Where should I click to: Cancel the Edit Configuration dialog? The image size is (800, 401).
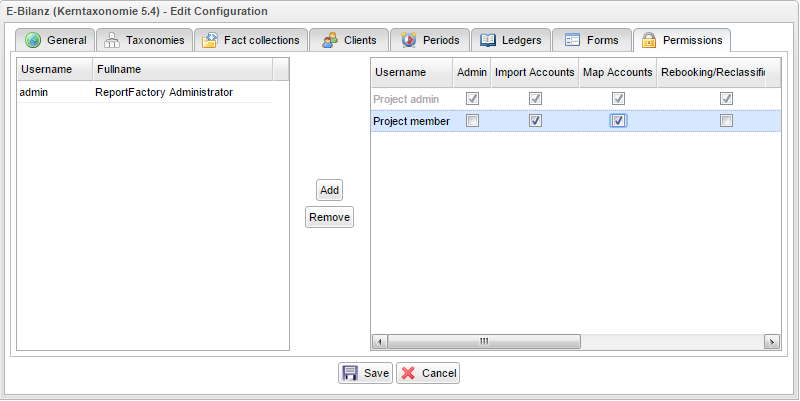tap(428, 373)
